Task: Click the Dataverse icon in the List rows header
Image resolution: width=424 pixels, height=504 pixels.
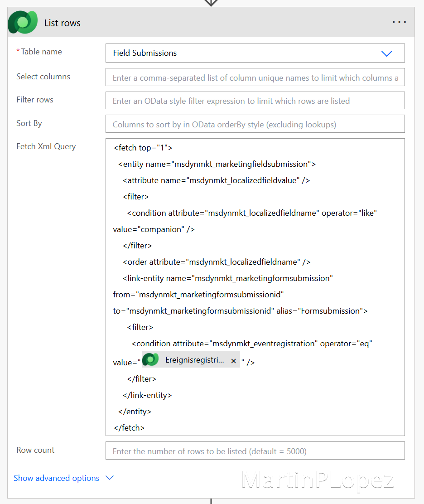Action: click(x=22, y=22)
